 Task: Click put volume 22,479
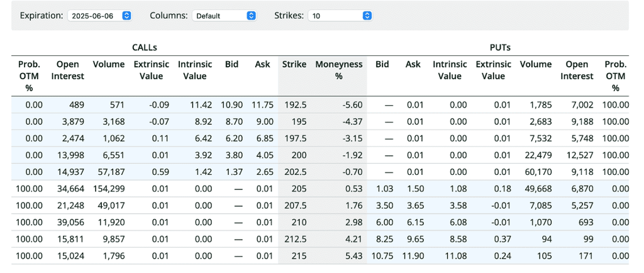(x=538, y=155)
